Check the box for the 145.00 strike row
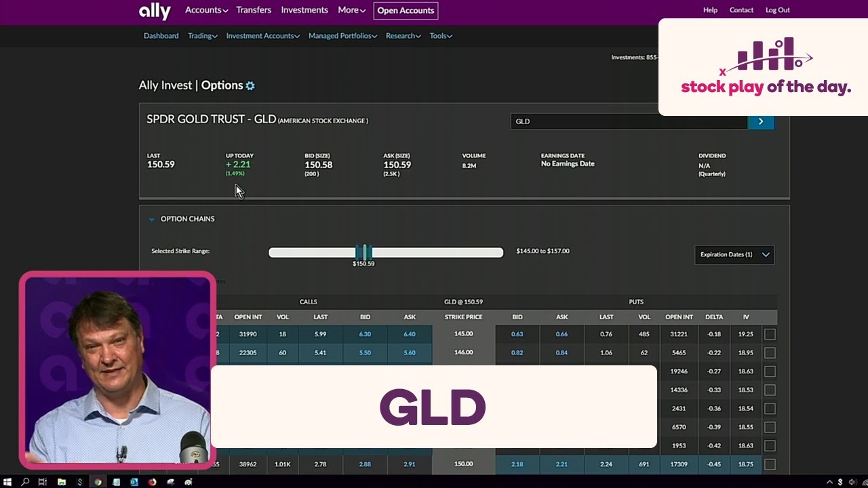Viewport: 868px width, 488px height. pyautogui.click(x=770, y=334)
